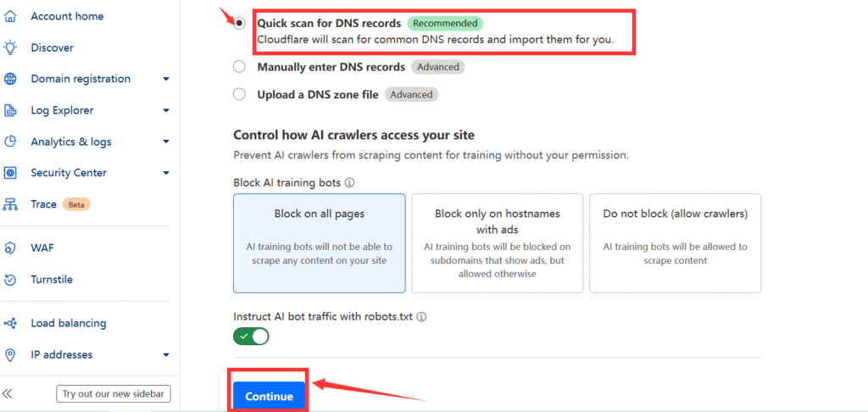This screenshot has width=868, height=412.
Task: Toggle the robots.txt AI bot switch
Action: pos(251,337)
